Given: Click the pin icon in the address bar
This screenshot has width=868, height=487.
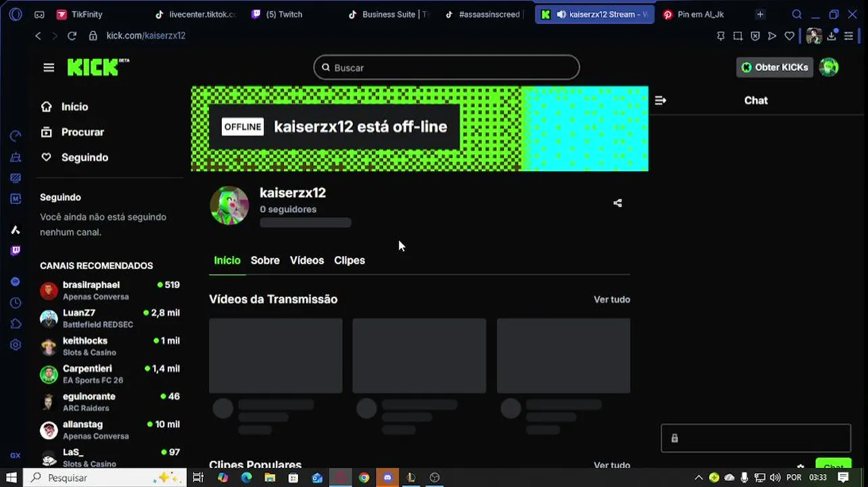Looking at the screenshot, I should (721, 36).
